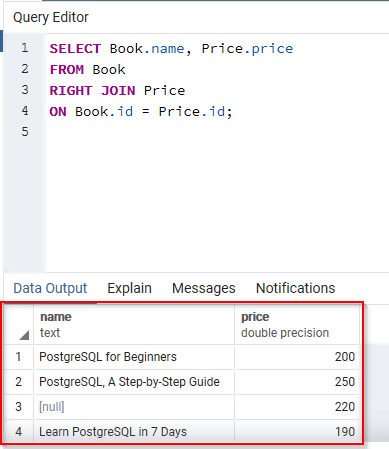Click the FROM keyword in line 2
Viewport: 389px width, 449px height.
click(x=67, y=70)
